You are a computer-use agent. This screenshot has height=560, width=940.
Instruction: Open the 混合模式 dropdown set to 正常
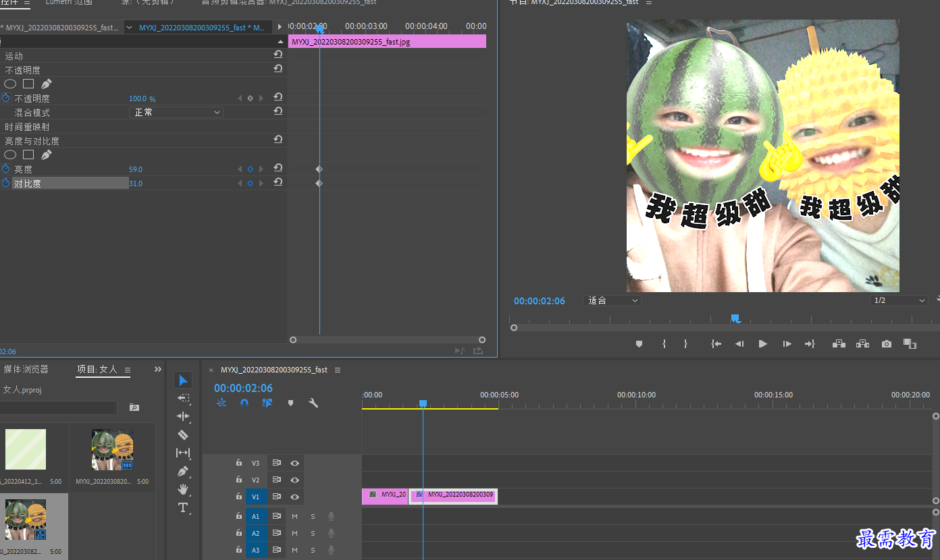[x=176, y=113]
